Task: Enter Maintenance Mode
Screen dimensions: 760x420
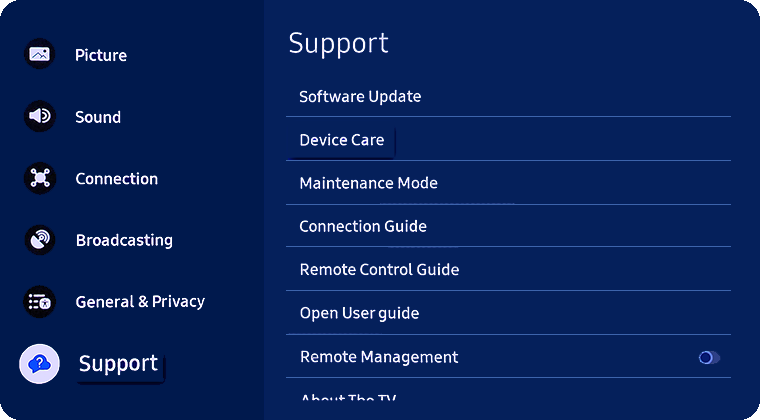Action: click(368, 183)
